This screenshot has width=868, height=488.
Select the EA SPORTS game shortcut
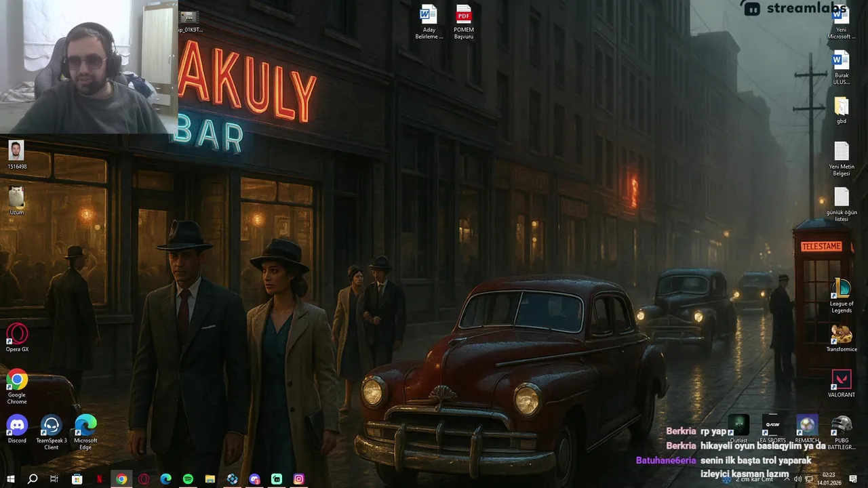pyautogui.click(x=772, y=429)
